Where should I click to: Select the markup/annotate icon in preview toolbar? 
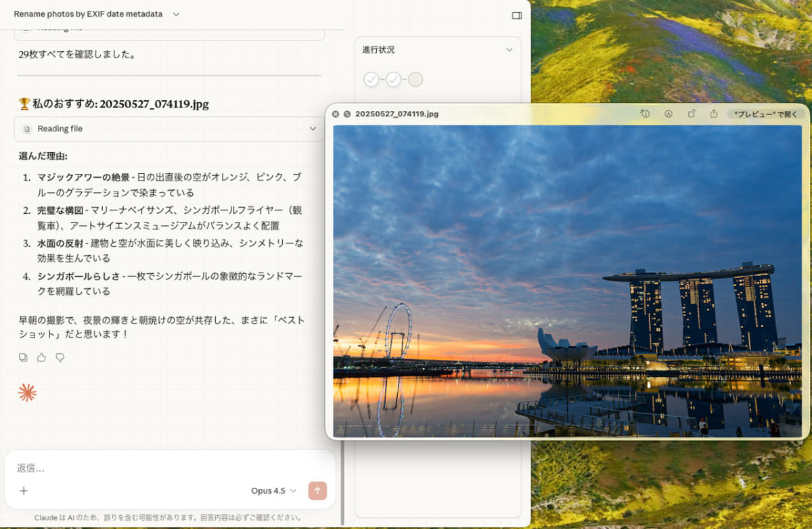point(669,114)
